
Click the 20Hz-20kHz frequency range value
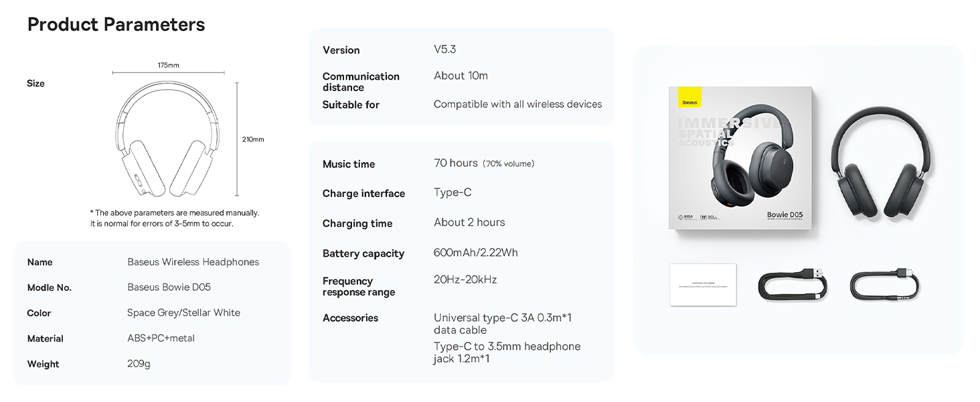pos(465,279)
